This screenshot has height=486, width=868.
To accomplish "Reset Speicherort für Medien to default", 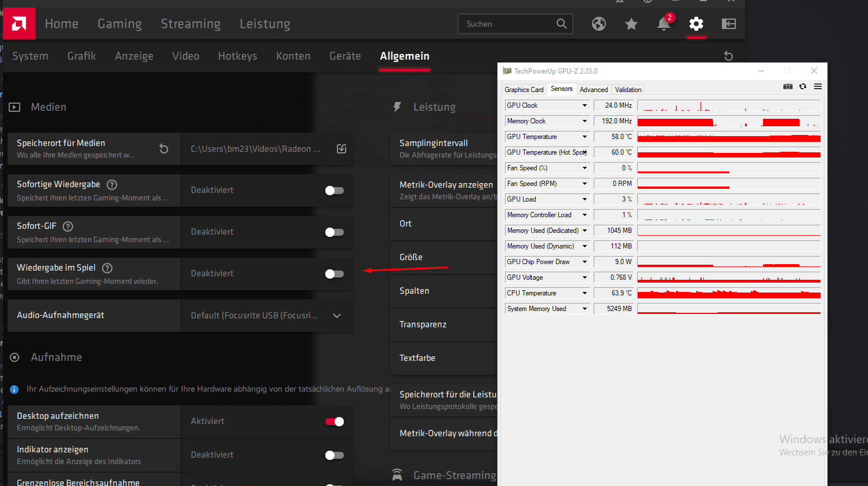I will (x=164, y=149).
